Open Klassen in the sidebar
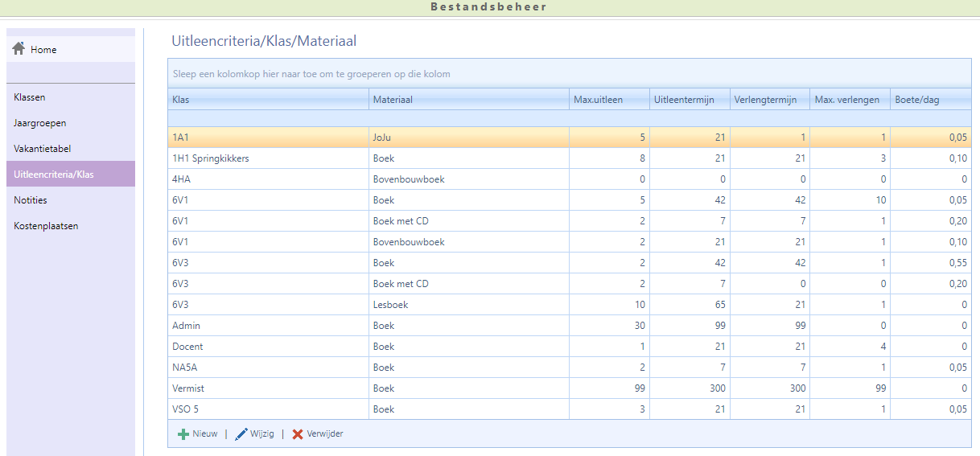Screen dimensions: 980x456 click(30, 97)
